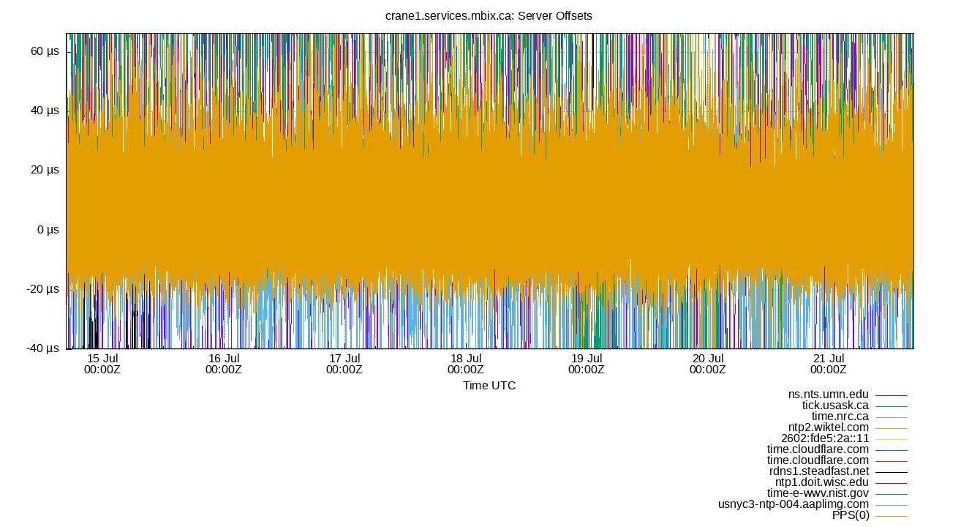
Task: Click the 'tick.usask.ca' legend label
Action: (x=836, y=405)
